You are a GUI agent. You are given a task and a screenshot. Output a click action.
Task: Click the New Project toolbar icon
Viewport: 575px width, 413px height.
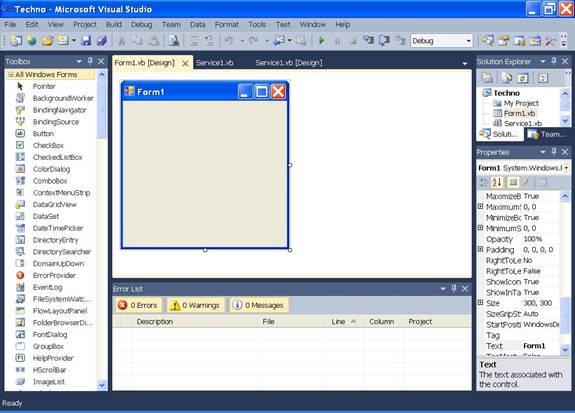coord(16,41)
